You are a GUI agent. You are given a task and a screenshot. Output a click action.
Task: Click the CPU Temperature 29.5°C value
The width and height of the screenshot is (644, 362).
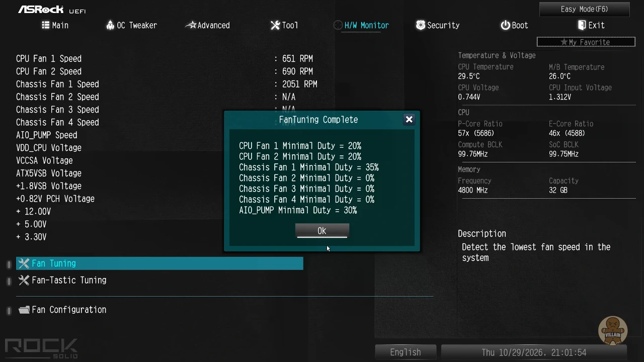tap(469, 76)
